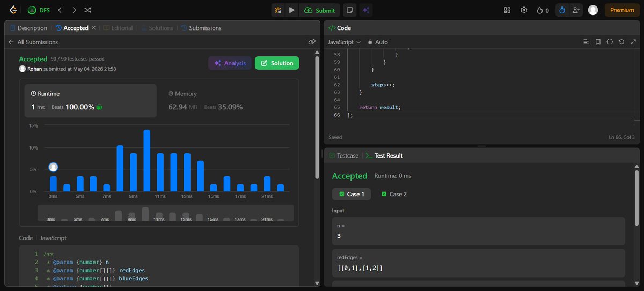Expand editor to fullscreen icon
The width and height of the screenshot is (644, 291).
(633, 42)
